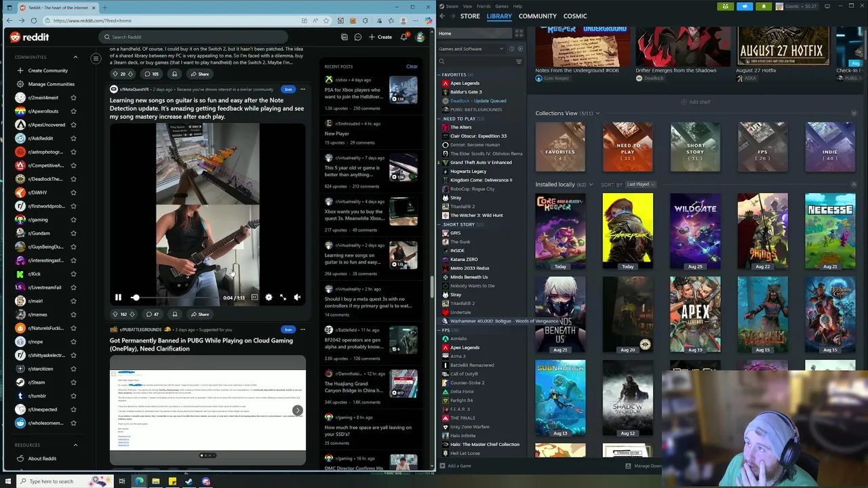Open Reddit chat icon

pos(357,37)
